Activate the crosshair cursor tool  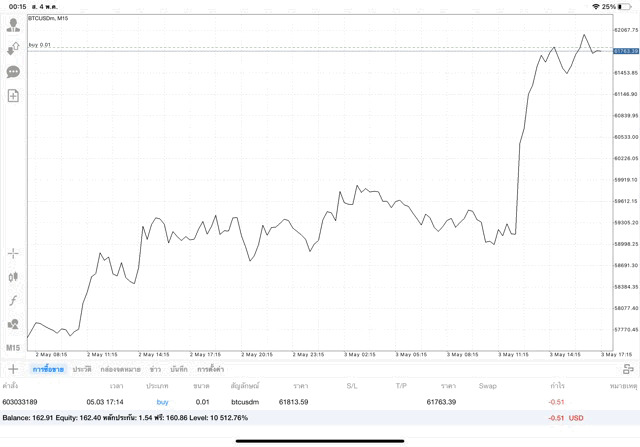point(13,254)
